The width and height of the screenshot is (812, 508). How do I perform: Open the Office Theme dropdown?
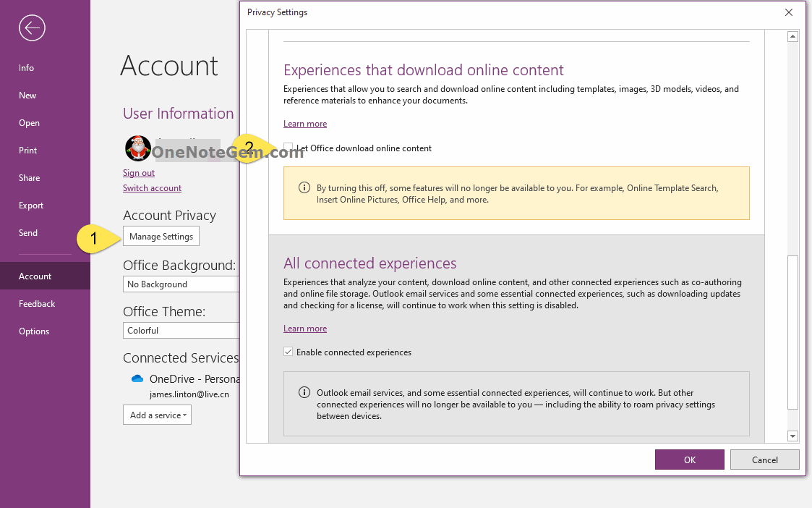(x=181, y=330)
